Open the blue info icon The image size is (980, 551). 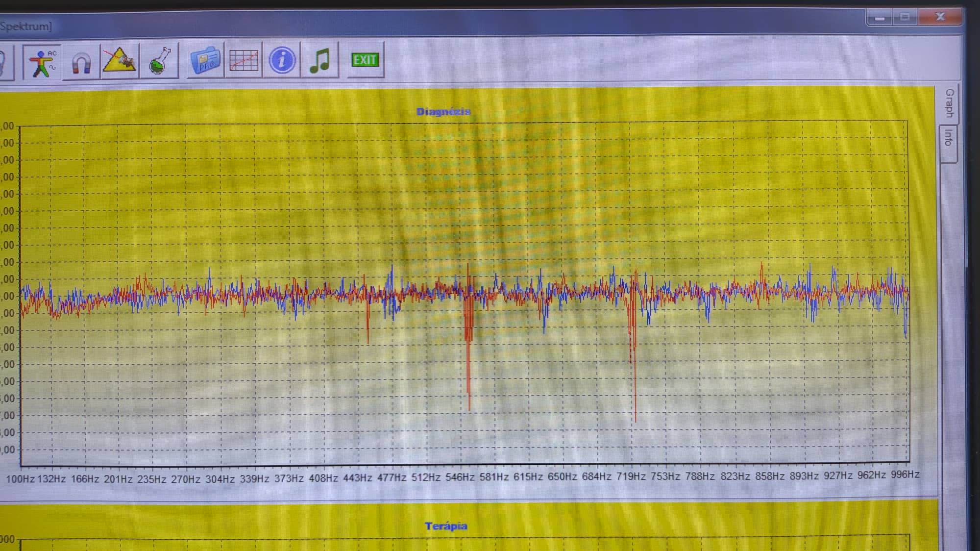[x=282, y=61]
